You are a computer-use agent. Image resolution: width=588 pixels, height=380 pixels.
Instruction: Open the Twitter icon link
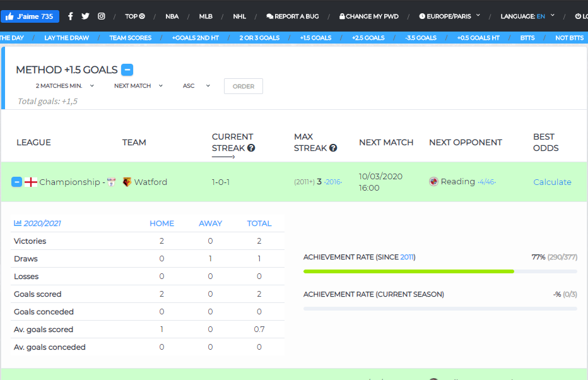coord(86,16)
